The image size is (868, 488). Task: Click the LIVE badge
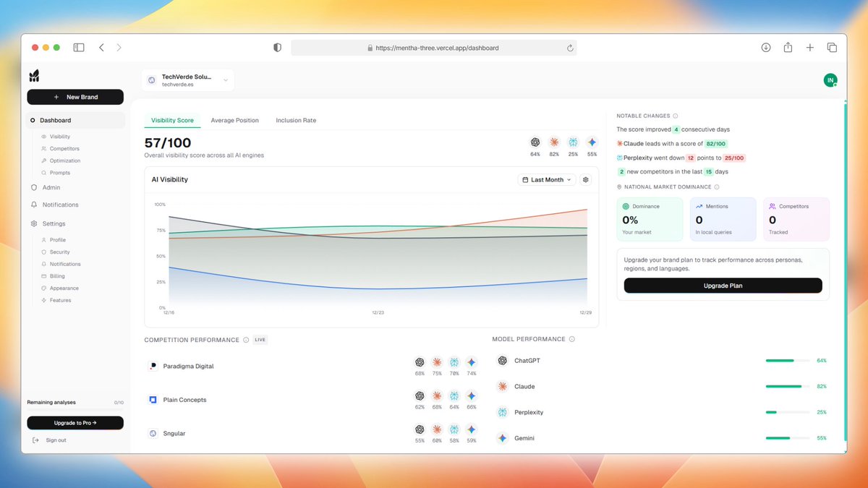(x=260, y=340)
